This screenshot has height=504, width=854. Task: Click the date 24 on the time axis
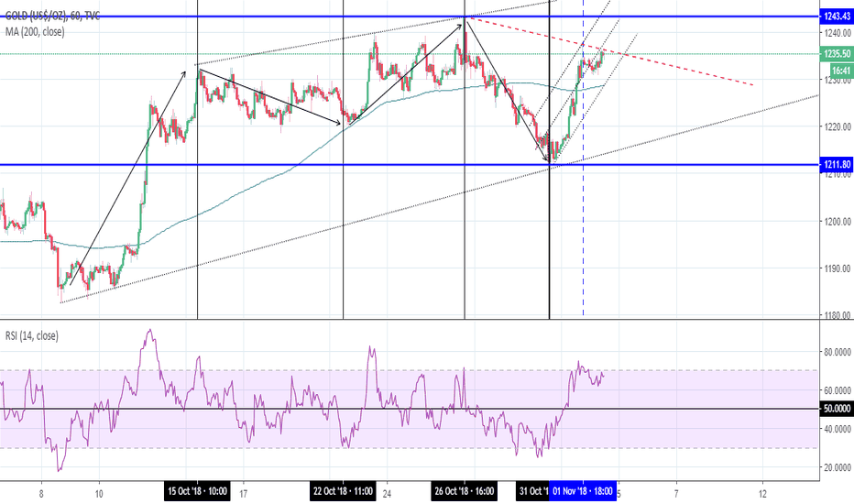[x=388, y=494]
